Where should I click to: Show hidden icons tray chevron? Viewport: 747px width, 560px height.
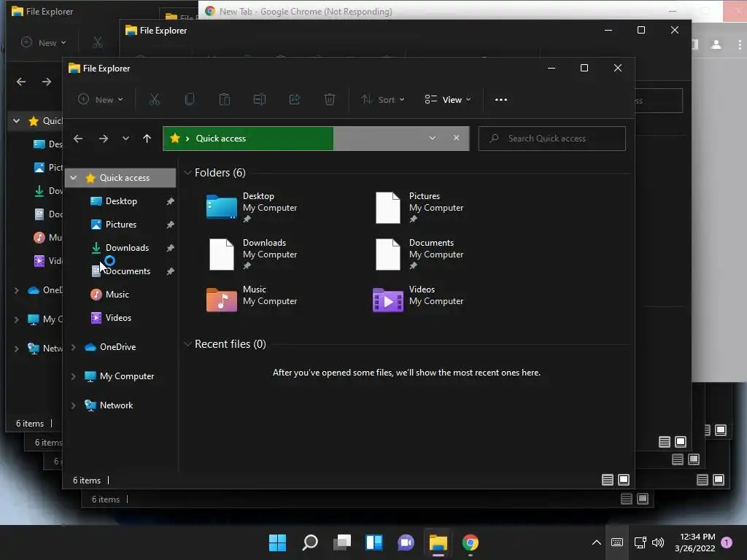click(596, 542)
